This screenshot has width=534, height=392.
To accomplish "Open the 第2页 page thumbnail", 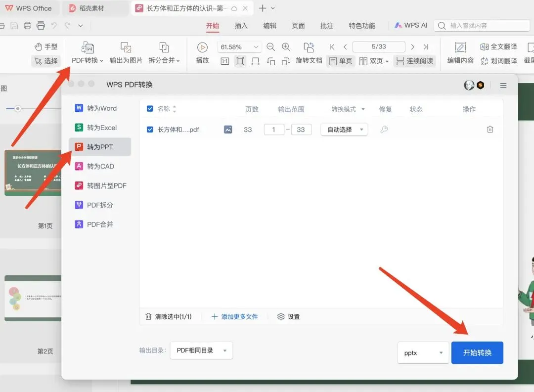I will tap(33, 298).
